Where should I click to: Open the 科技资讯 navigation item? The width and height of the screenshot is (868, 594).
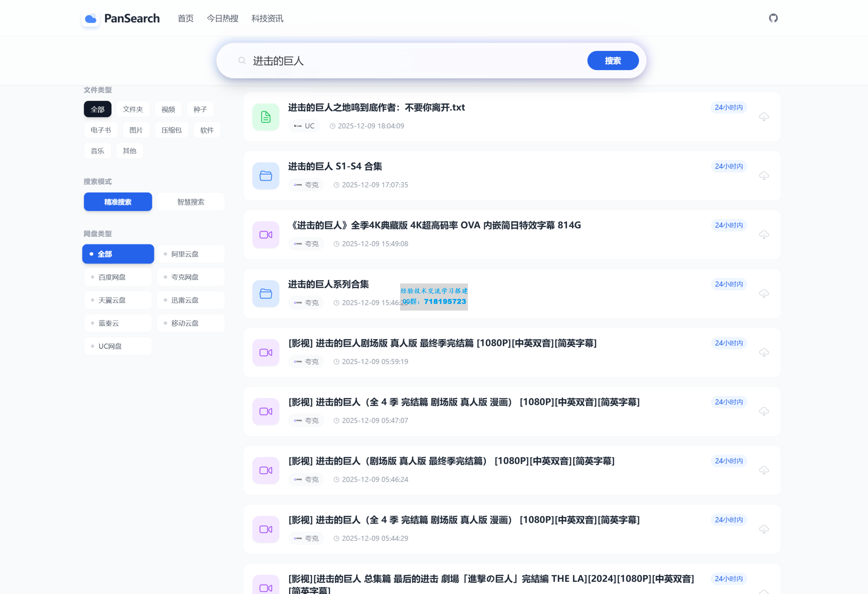[267, 18]
